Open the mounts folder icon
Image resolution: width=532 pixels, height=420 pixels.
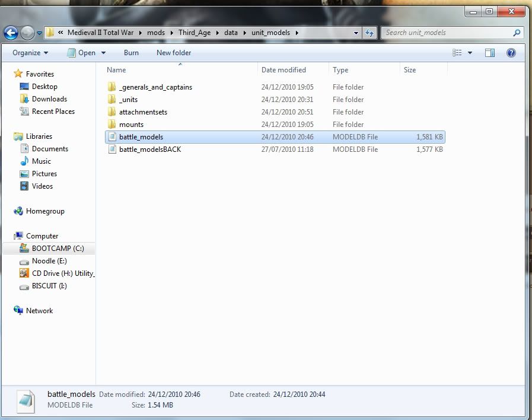pyautogui.click(x=112, y=125)
